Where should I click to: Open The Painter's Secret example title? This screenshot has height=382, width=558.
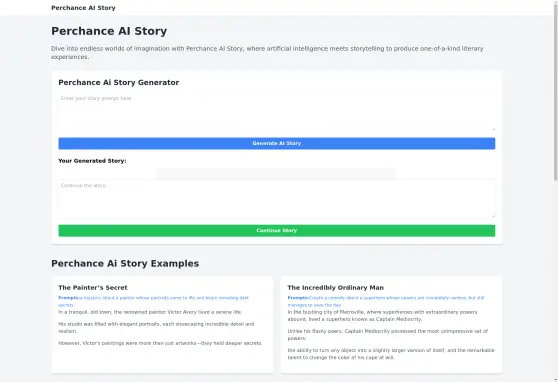(x=93, y=288)
